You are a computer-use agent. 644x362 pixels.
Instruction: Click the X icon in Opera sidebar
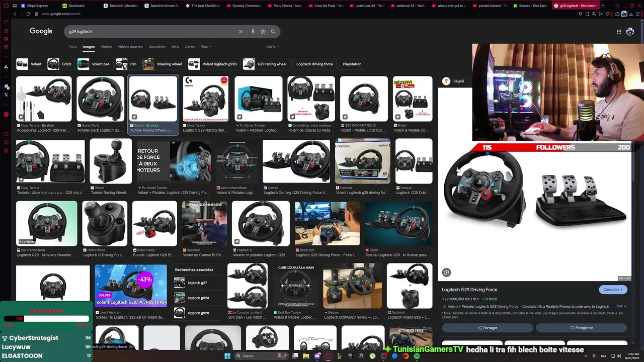point(6,95)
